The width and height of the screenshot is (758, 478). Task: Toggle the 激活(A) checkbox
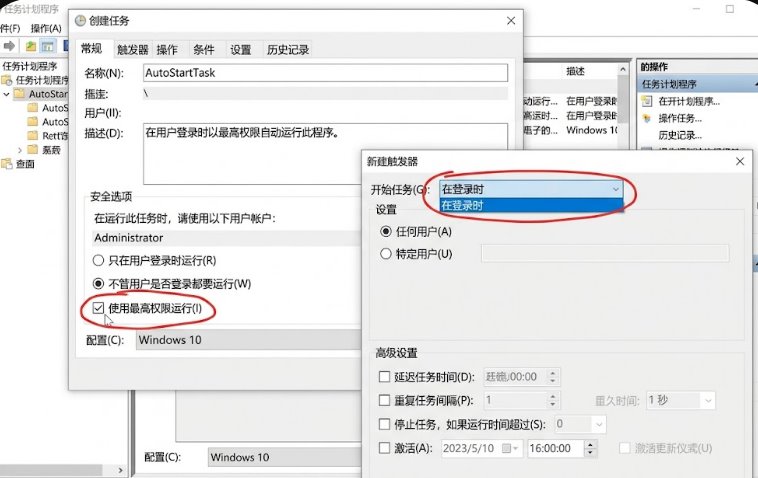(x=384, y=448)
